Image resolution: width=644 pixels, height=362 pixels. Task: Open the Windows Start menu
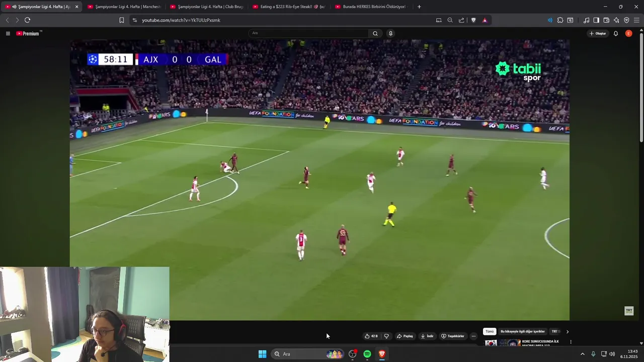click(262, 354)
